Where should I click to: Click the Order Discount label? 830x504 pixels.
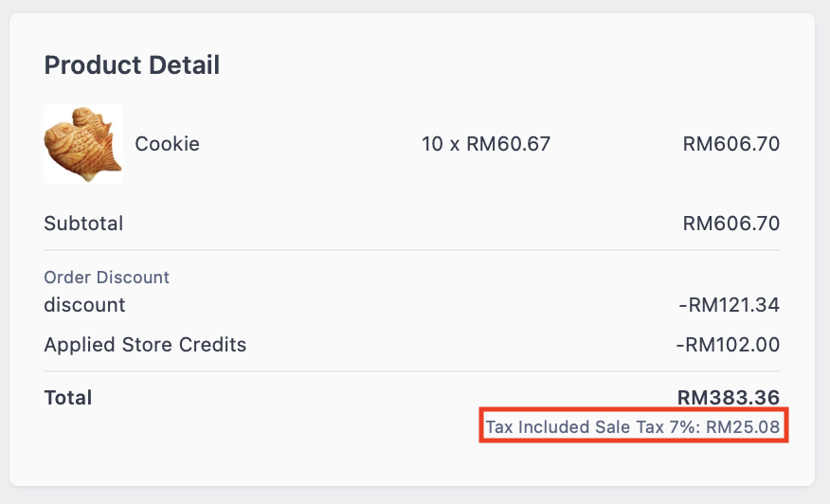(x=106, y=278)
